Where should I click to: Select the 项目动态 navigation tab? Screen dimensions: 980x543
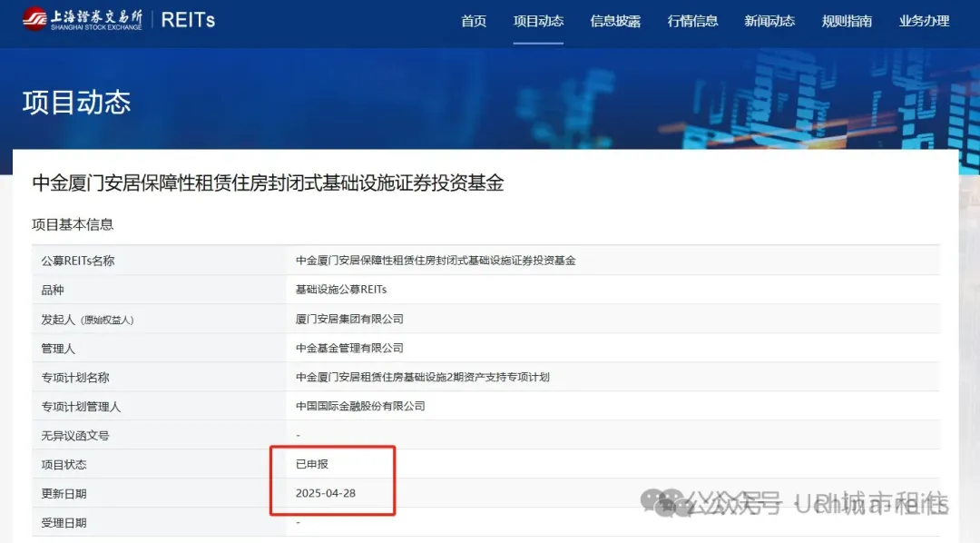click(538, 21)
